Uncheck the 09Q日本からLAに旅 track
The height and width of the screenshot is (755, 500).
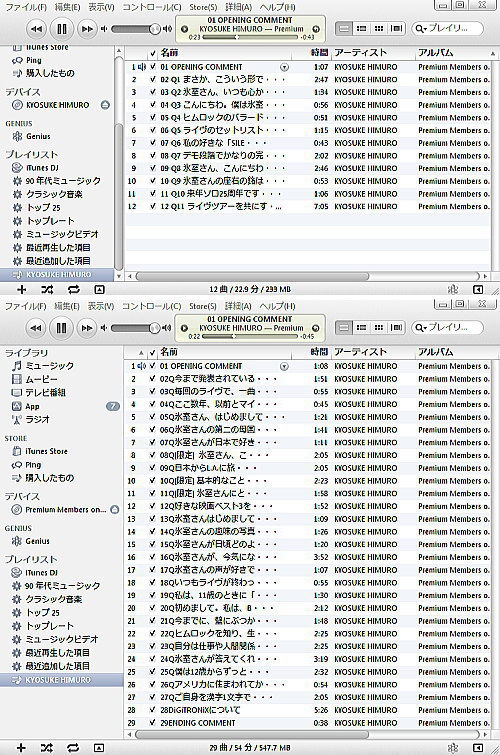click(152, 468)
